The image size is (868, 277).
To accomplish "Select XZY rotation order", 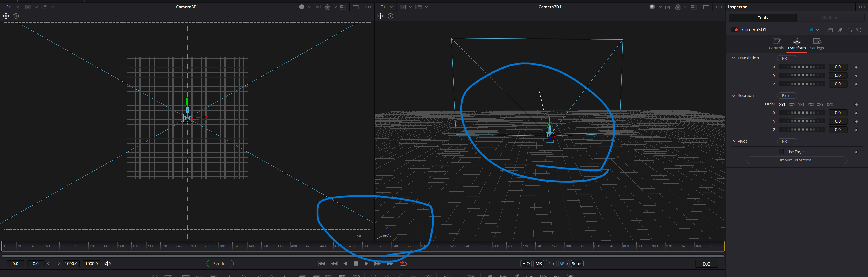I will [792, 104].
